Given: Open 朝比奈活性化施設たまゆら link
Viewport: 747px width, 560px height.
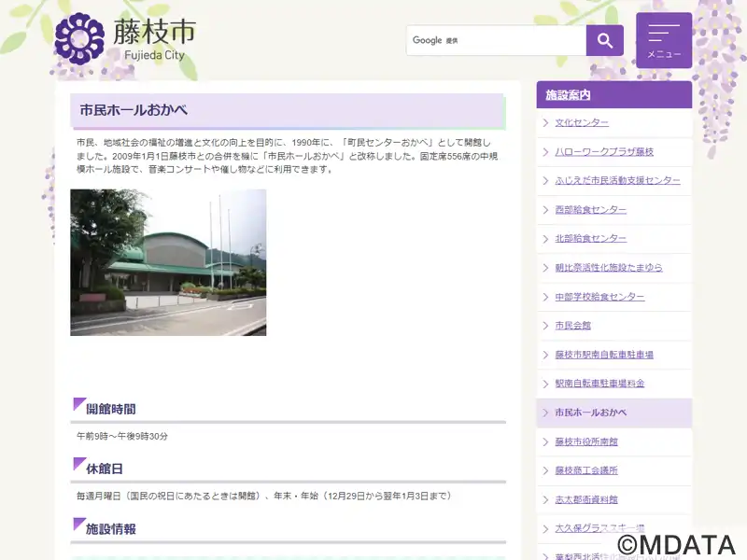Looking at the screenshot, I should pyautogui.click(x=609, y=268).
